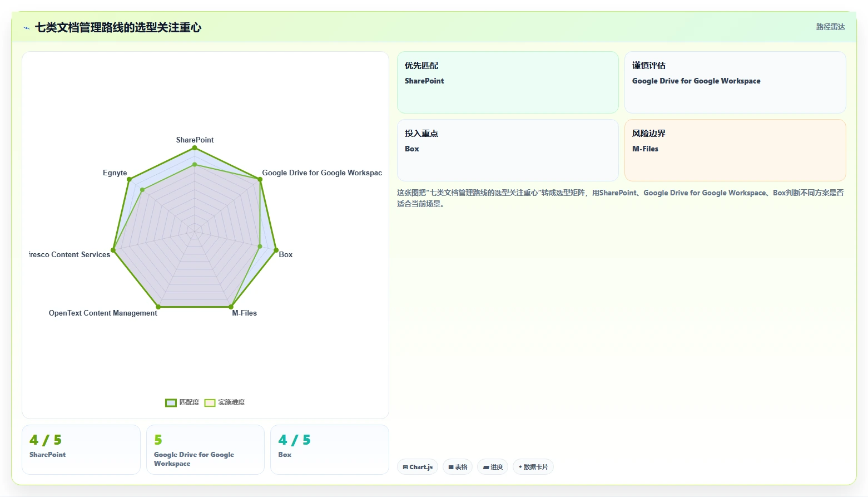
Task: Open the 风险边界 M-Files card
Action: pos(735,150)
